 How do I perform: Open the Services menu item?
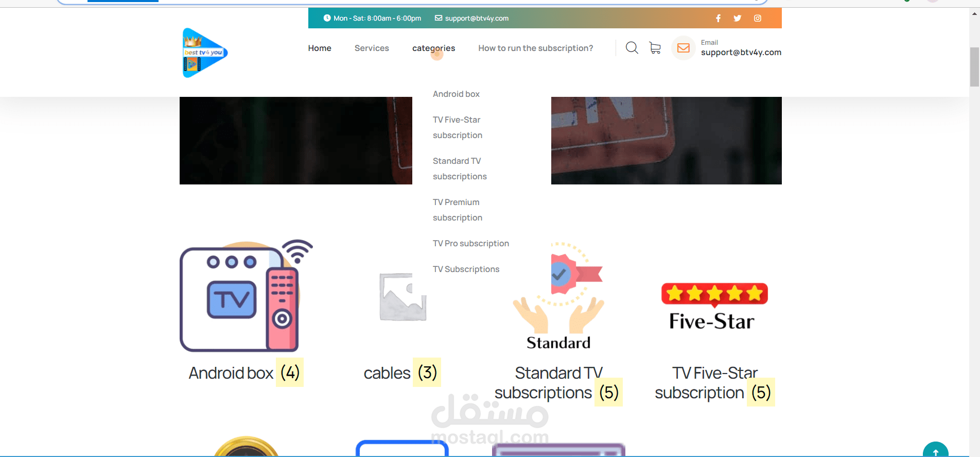tap(372, 48)
